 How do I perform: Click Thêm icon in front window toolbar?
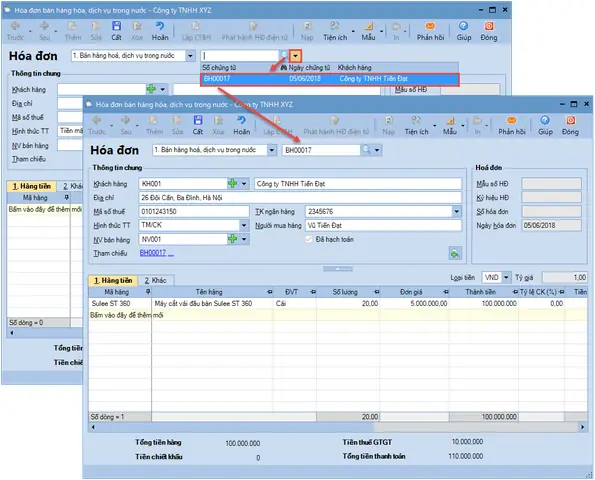pyautogui.click(x=154, y=121)
